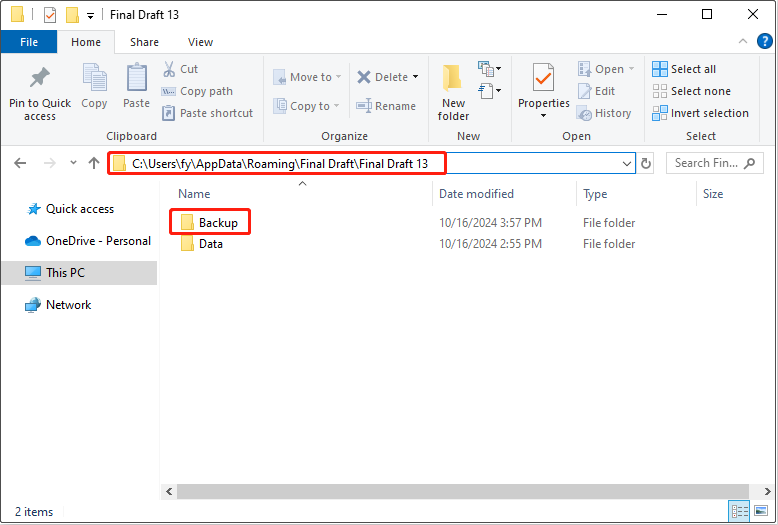
Task: Create a New folder
Action: click(453, 93)
